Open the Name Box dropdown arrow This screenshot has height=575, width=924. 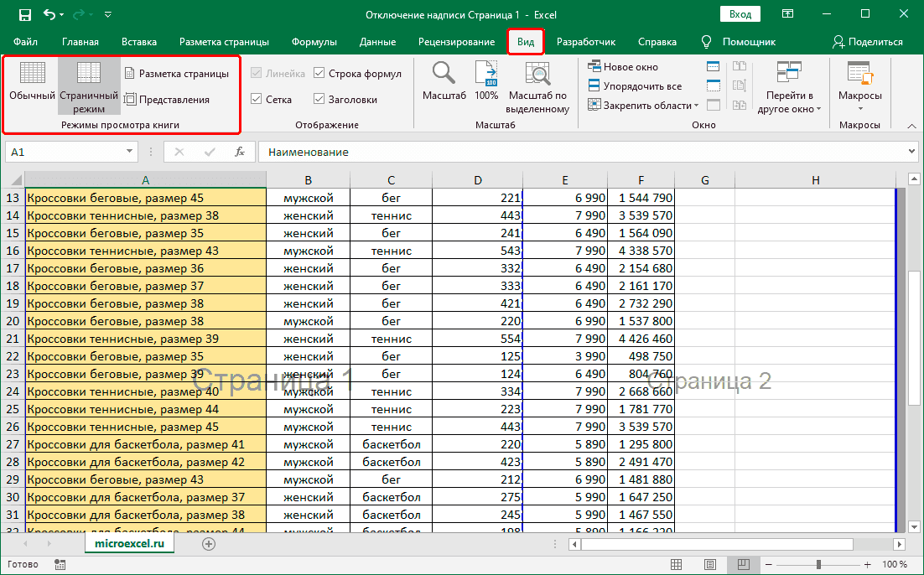pyautogui.click(x=129, y=152)
